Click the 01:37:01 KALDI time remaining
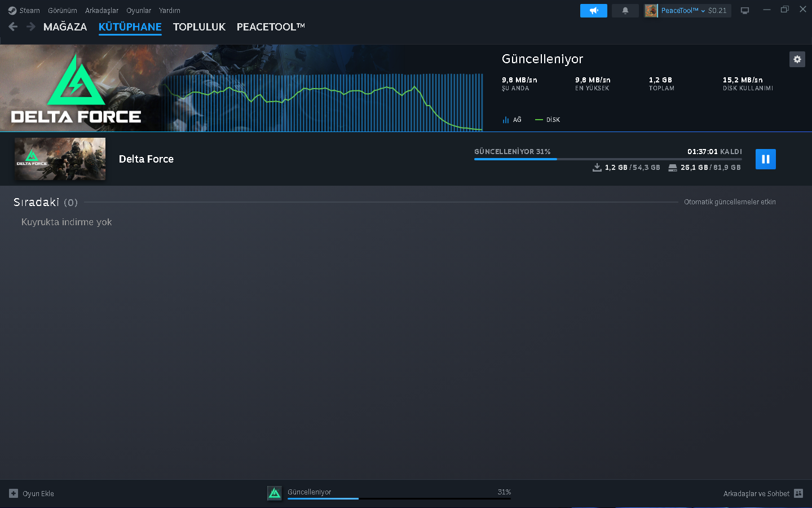The height and width of the screenshot is (508, 812). 714,152
